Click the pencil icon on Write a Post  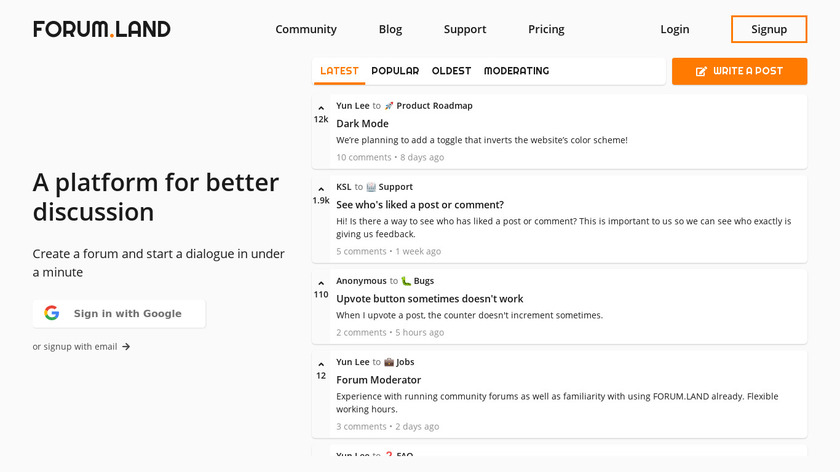click(701, 71)
